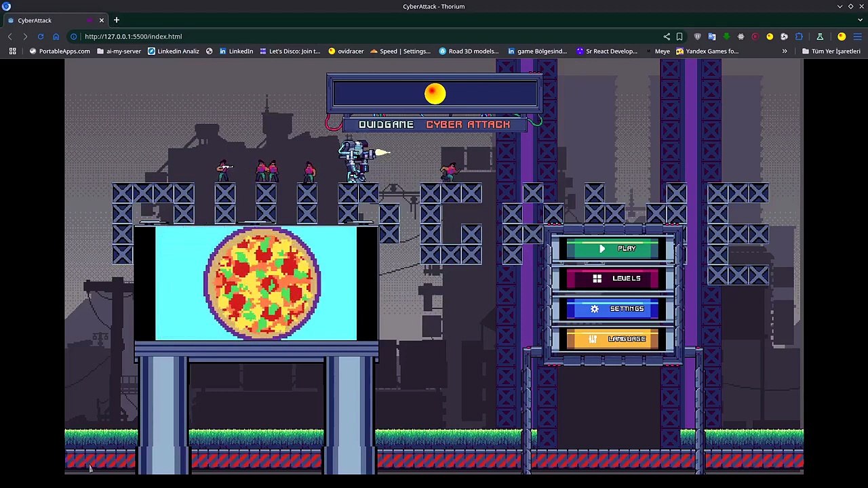Open the Yandex Games bookmark

point(707,51)
